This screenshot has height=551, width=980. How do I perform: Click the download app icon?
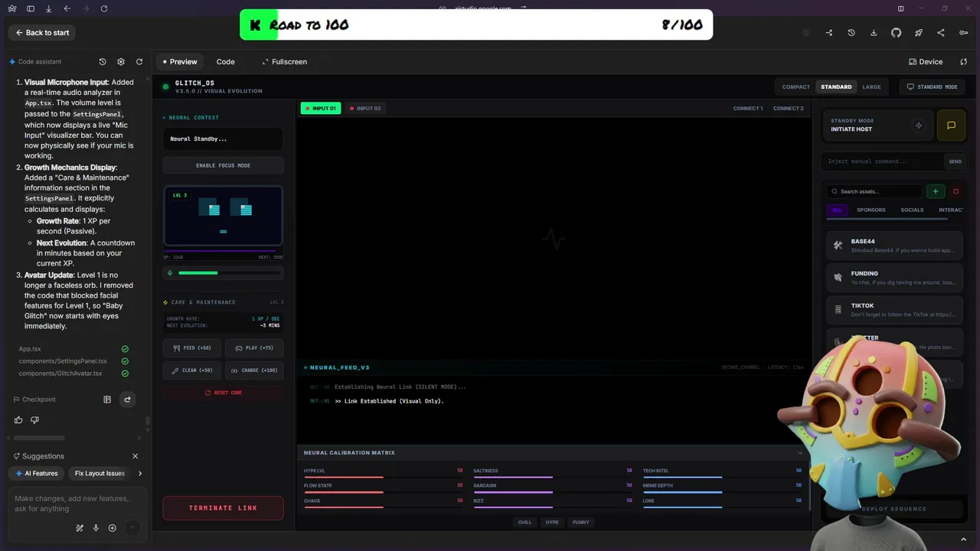click(x=874, y=33)
